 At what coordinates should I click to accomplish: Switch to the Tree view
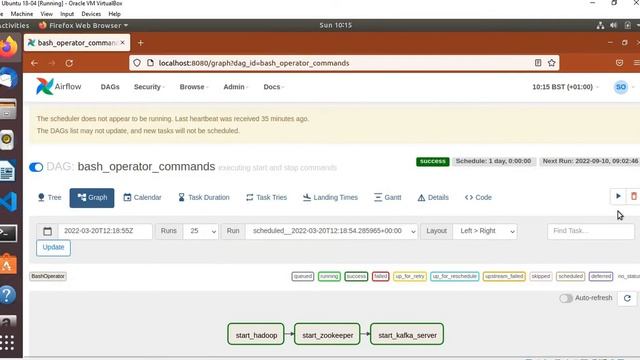pyautogui.click(x=49, y=198)
